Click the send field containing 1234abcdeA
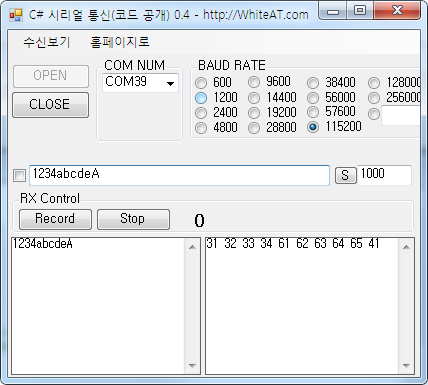428x385 pixels. coord(179,175)
